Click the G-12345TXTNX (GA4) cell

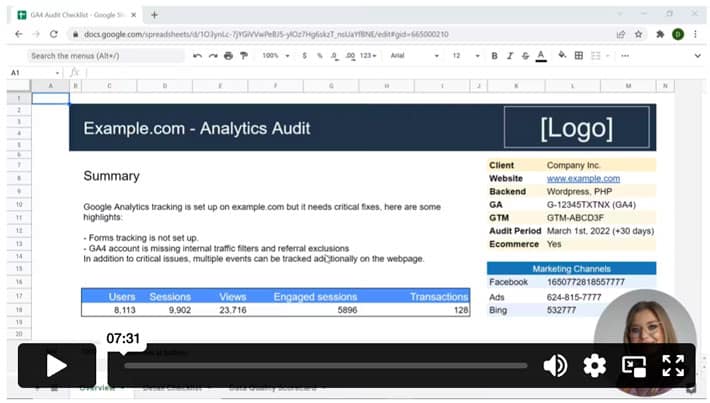coord(591,205)
